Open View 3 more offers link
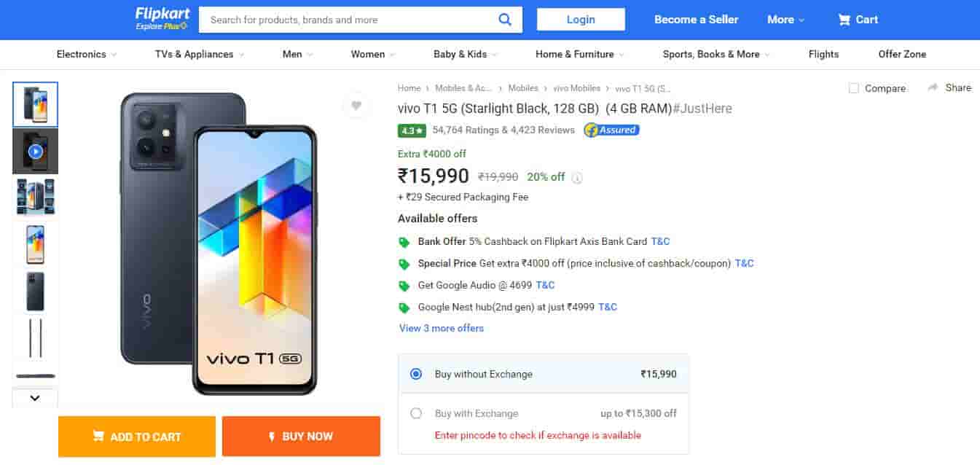The width and height of the screenshot is (980, 465). click(441, 328)
